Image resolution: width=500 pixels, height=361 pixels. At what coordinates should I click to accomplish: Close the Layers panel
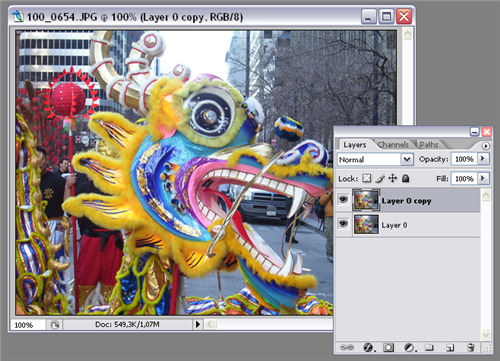487,132
